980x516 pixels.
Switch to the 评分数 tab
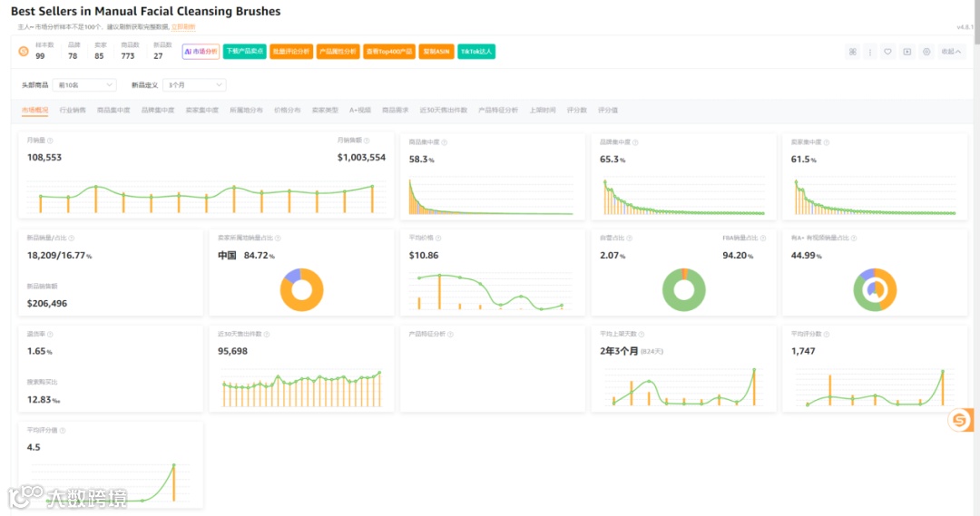577,110
